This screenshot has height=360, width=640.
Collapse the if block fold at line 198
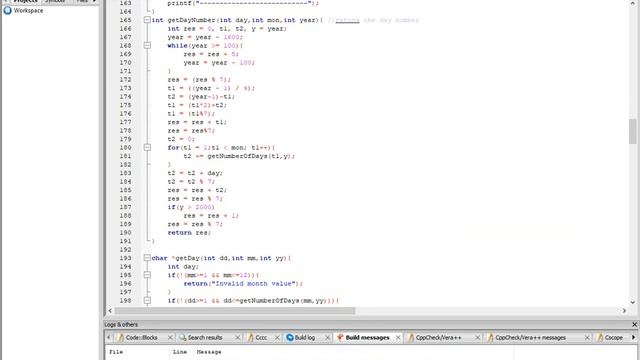pyautogui.click(x=147, y=300)
